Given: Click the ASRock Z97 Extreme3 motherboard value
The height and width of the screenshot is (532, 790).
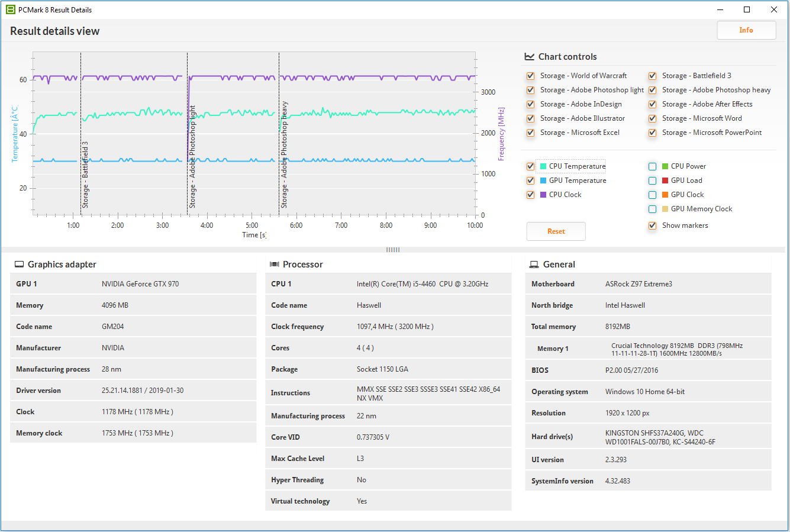Looking at the screenshot, I should pyautogui.click(x=639, y=284).
